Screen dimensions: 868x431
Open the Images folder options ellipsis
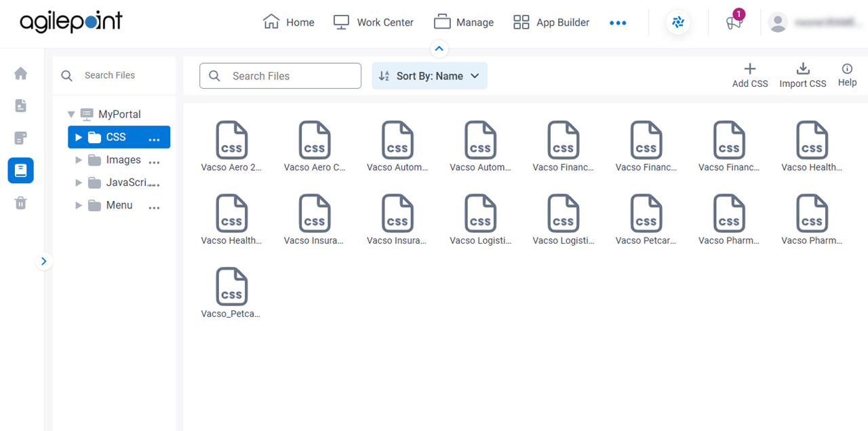click(x=155, y=162)
